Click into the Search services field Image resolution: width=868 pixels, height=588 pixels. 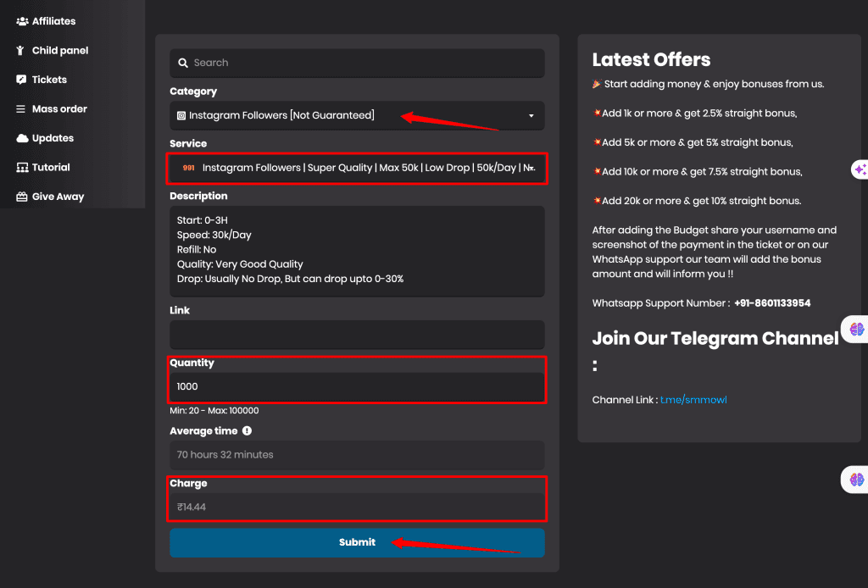[364, 63]
